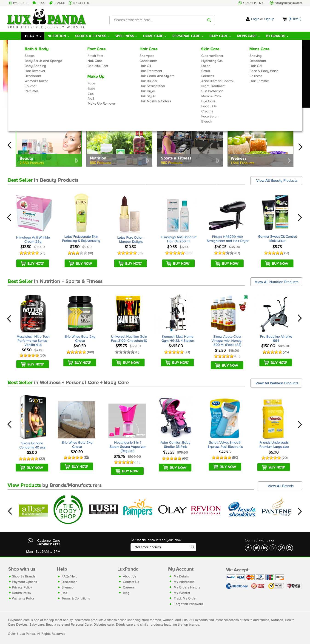Image resolution: width=310 pixels, height=644 pixels.
Task: Click the YouTube social icon
Action: (x=273, y=548)
